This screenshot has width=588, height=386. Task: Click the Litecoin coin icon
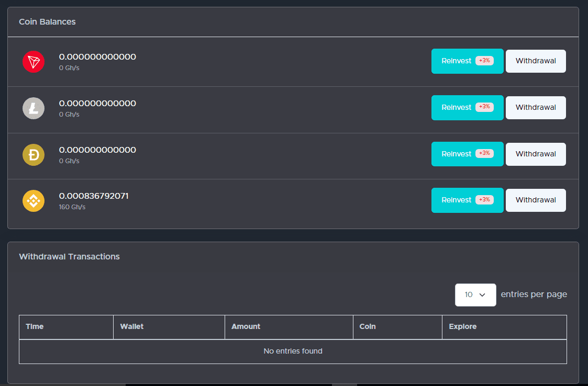(x=34, y=108)
